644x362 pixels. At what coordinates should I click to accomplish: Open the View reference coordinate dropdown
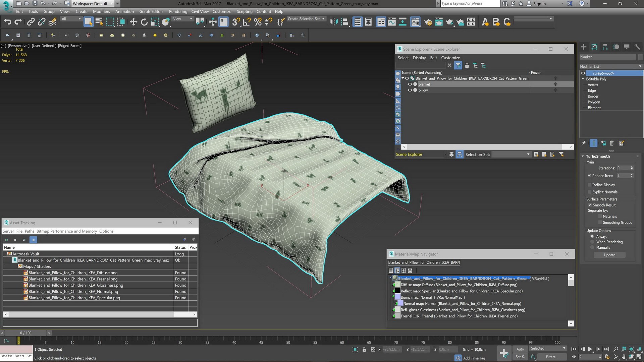click(182, 19)
